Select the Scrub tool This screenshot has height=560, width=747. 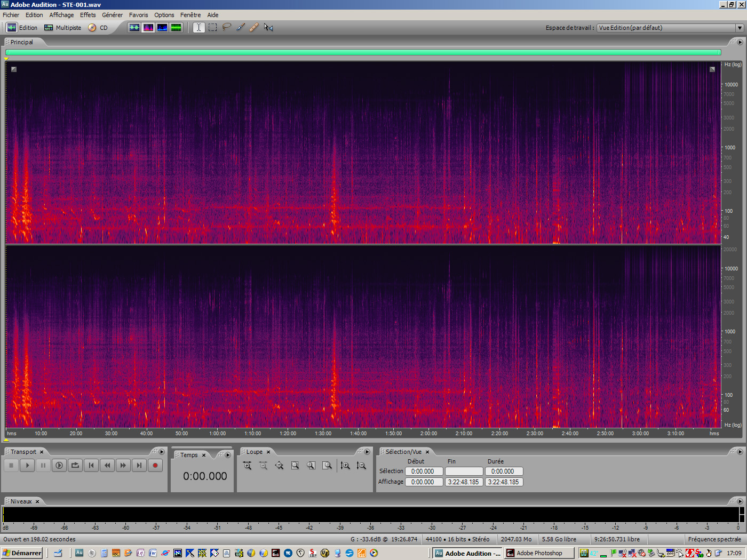(x=268, y=27)
